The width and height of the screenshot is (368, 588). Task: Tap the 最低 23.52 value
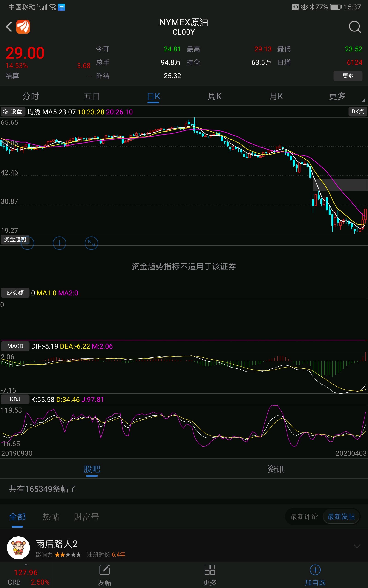tap(354, 49)
